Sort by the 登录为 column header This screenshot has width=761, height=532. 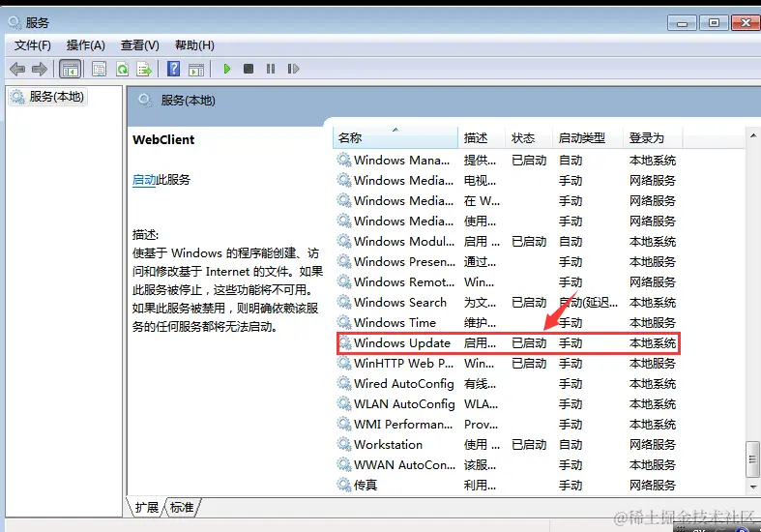(x=653, y=138)
